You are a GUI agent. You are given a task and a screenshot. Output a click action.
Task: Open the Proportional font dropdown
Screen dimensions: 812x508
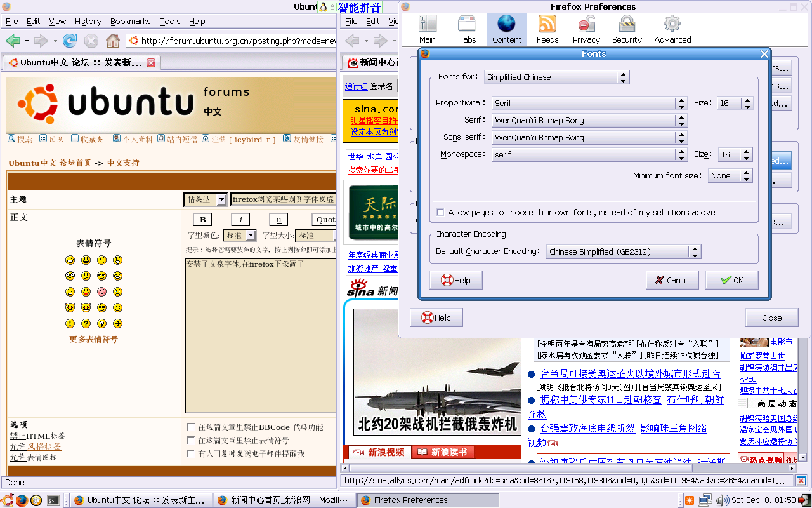click(x=589, y=104)
